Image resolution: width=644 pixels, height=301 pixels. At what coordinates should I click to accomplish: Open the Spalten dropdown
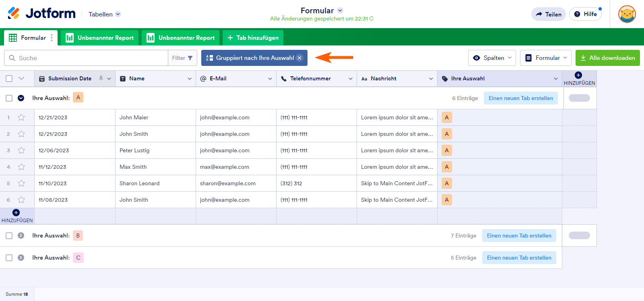click(x=492, y=58)
